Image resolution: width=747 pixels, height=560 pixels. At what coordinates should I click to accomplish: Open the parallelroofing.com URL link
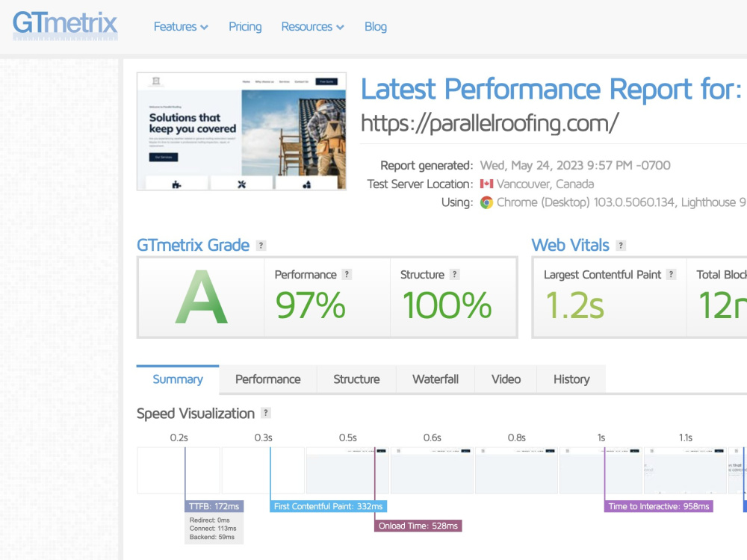[490, 123]
